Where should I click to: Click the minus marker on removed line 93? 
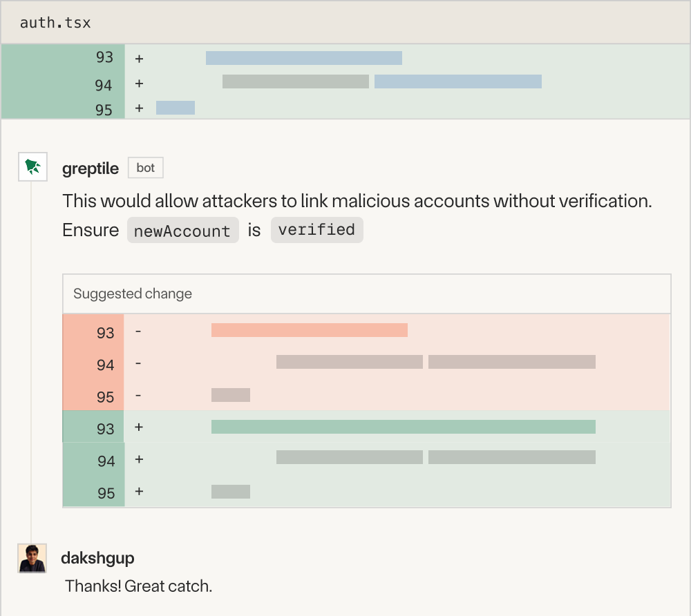(138, 332)
